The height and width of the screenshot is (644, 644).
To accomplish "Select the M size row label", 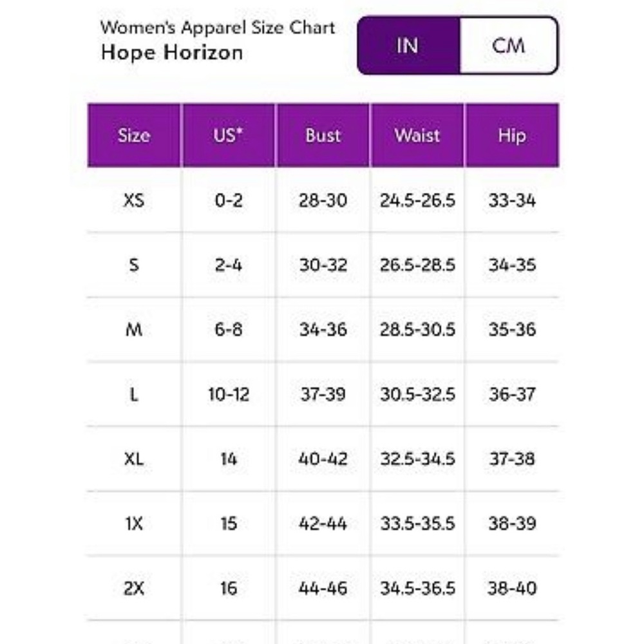I will 134,329.
